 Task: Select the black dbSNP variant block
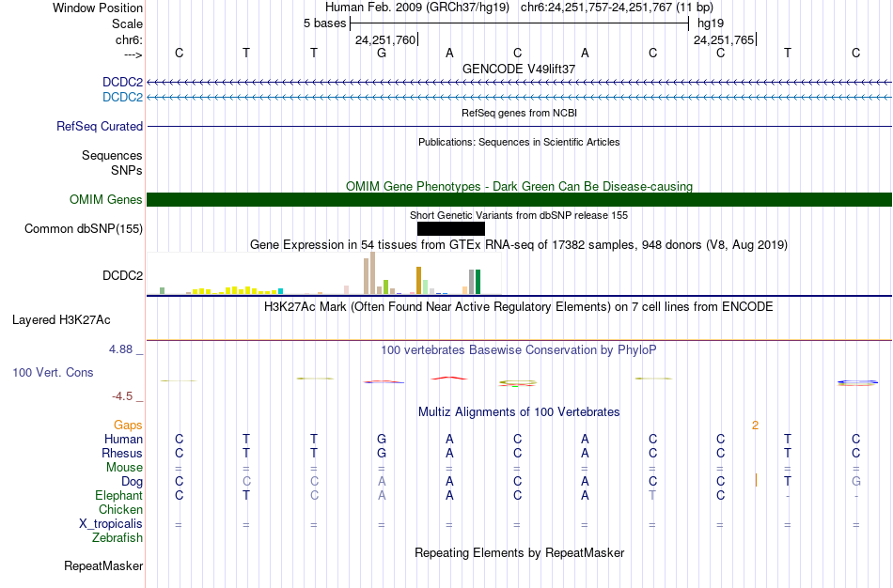click(x=451, y=228)
